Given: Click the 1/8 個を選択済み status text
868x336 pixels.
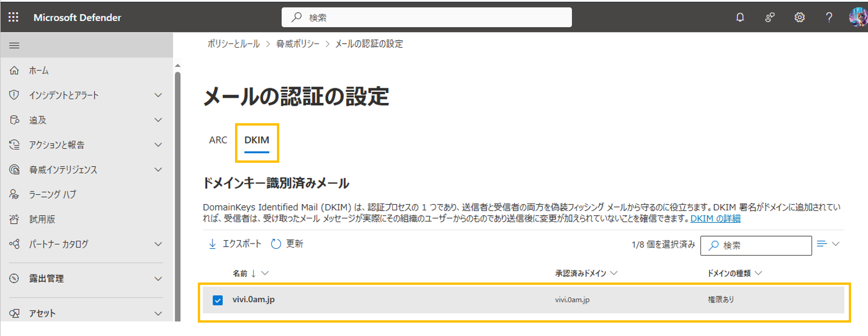Looking at the screenshot, I should pyautogui.click(x=663, y=245).
